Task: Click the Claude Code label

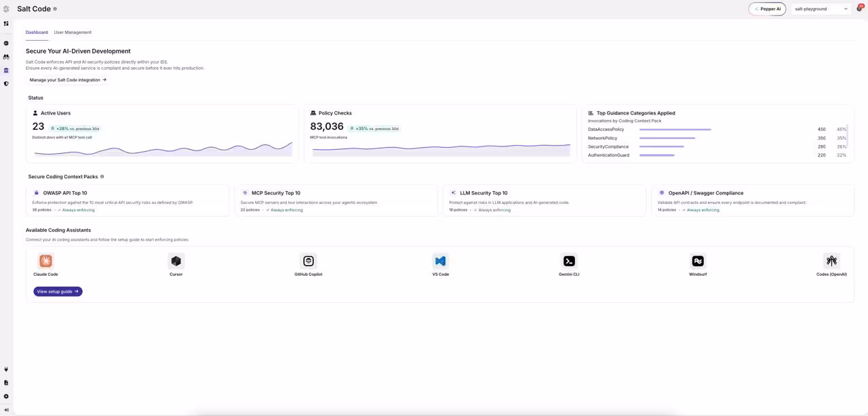Action: click(x=45, y=274)
